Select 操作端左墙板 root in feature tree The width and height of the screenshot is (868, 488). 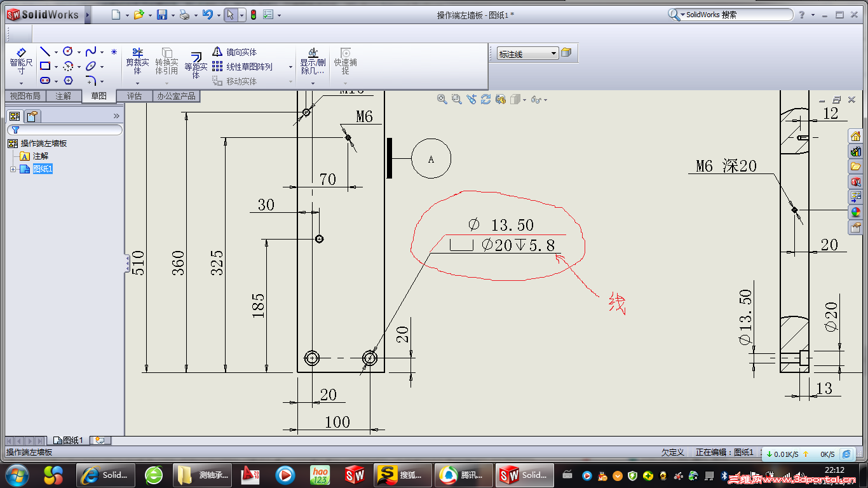pos(37,144)
